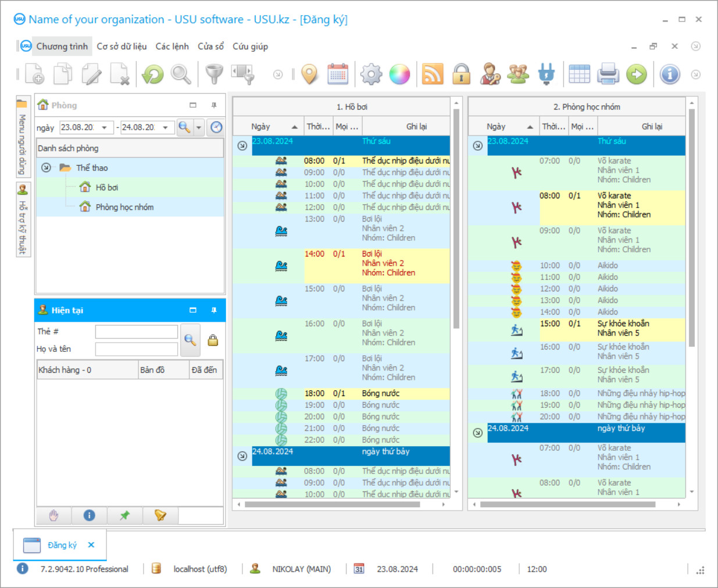The image size is (718, 588).
Task: Click the hand icon button below the customer list
Action: point(54,515)
